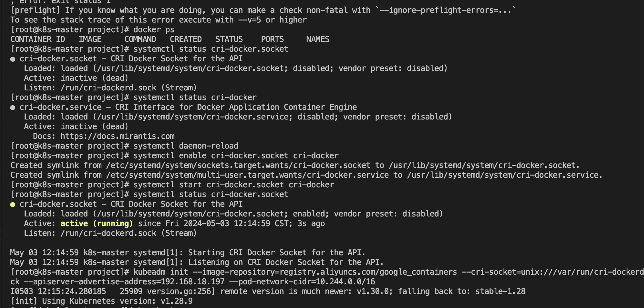Click the 'systemctl enable cri-docker.socket cri-docker' command
The height and width of the screenshot is (308, 644).
click(236, 155)
